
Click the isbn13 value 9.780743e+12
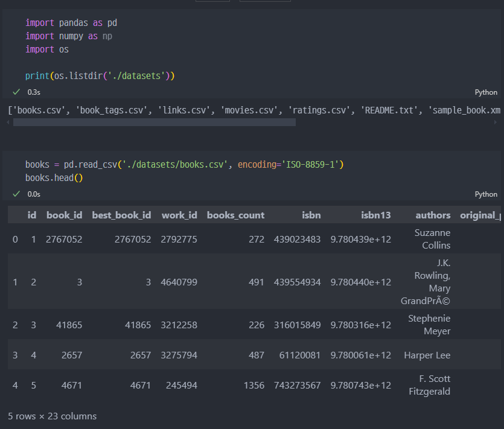coord(360,386)
